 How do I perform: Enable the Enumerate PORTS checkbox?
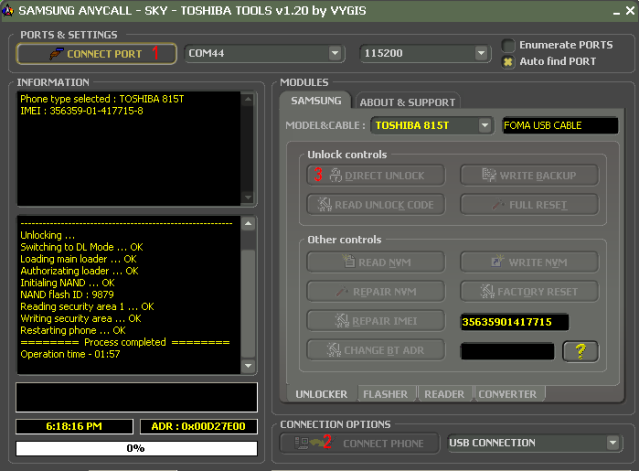click(508, 45)
